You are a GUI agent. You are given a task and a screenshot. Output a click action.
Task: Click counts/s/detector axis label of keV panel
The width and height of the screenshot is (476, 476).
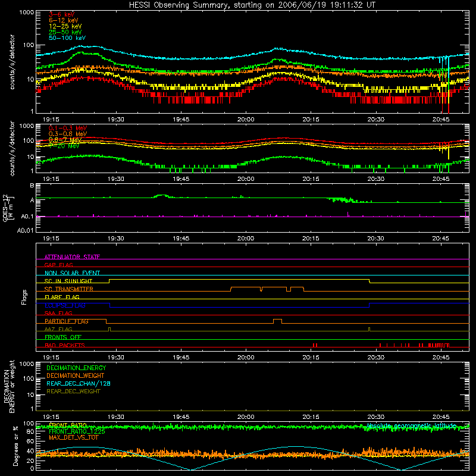12,62
